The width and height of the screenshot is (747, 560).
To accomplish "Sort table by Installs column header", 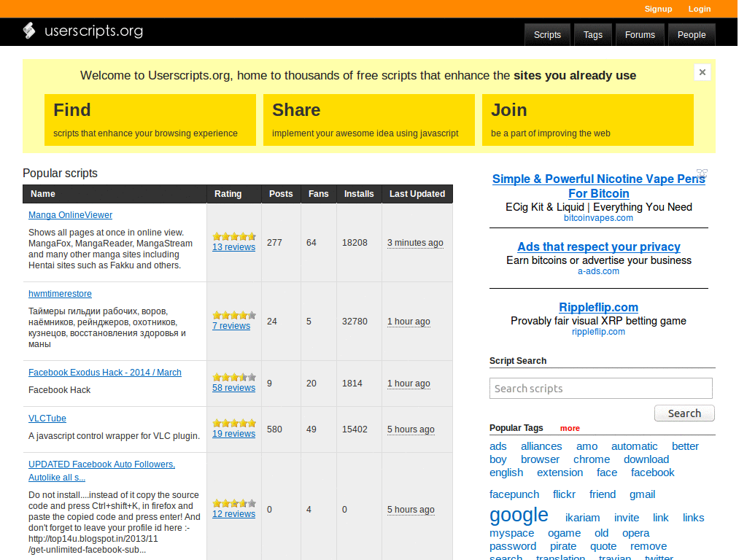I will pos(359,194).
